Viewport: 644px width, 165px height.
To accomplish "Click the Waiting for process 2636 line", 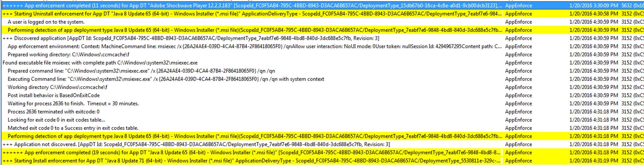I will click(x=322, y=103).
